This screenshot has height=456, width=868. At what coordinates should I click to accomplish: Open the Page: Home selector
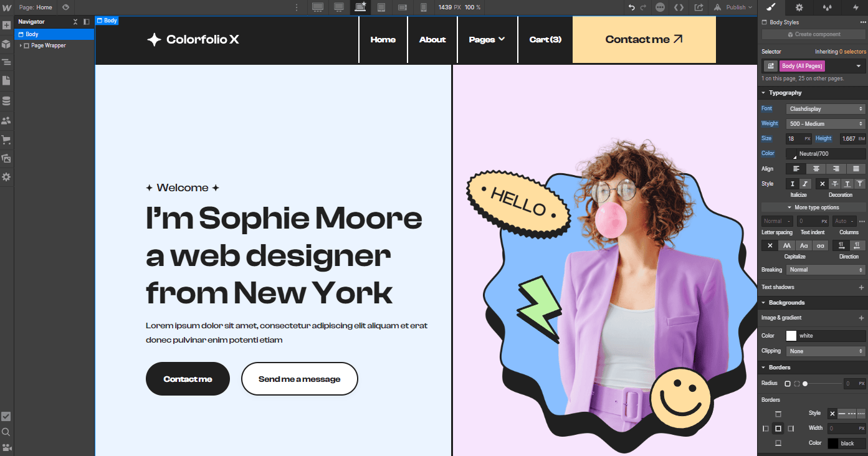tap(35, 7)
